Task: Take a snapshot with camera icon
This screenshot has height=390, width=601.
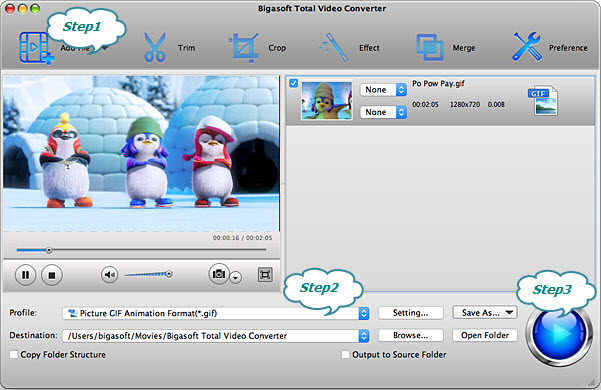Action: click(x=219, y=274)
